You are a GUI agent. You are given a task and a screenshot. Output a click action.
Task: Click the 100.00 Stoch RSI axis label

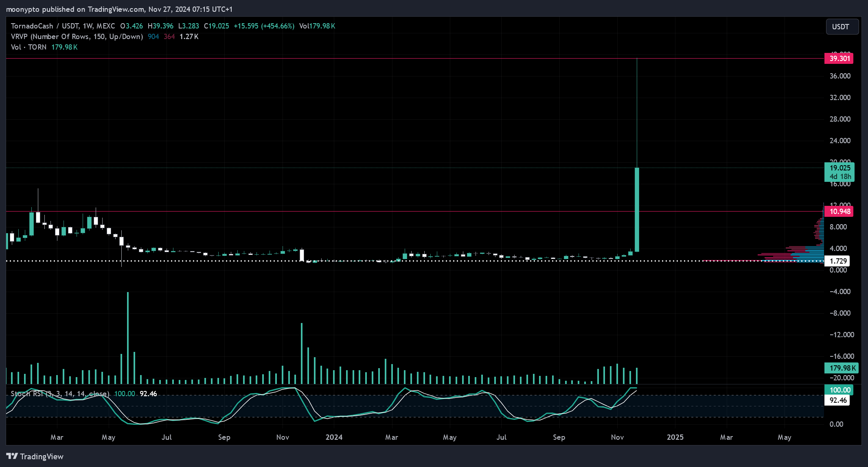839,390
